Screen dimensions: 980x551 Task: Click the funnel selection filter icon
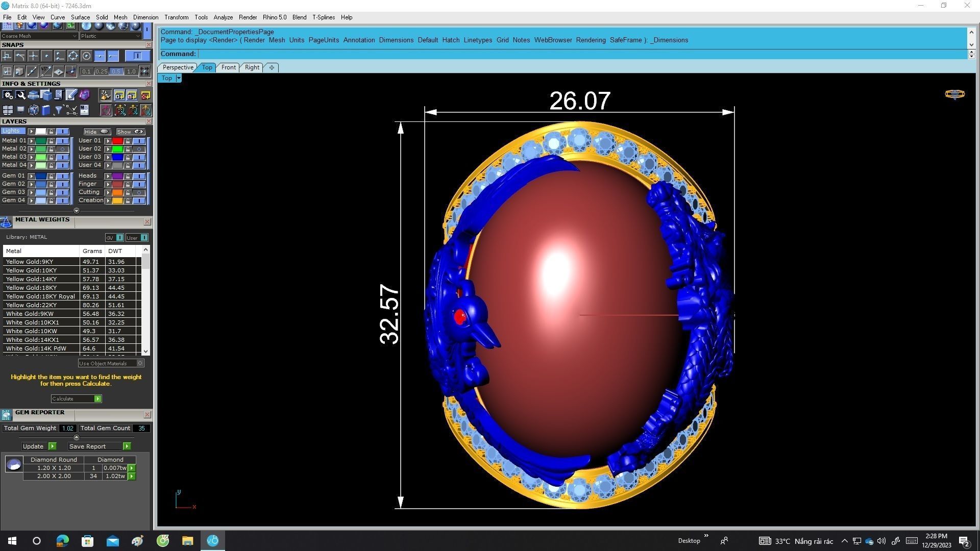tap(58, 110)
